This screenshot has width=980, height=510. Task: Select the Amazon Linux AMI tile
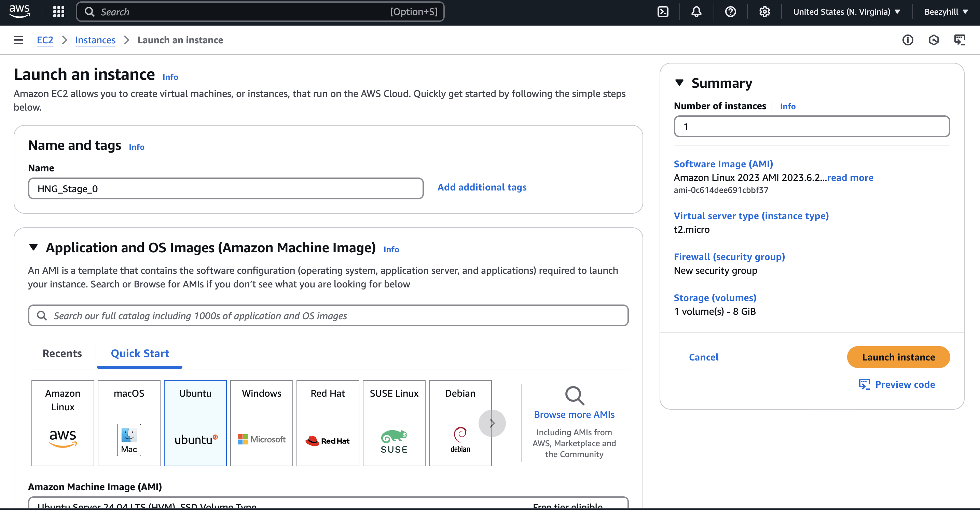pyautogui.click(x=63, y=423)
